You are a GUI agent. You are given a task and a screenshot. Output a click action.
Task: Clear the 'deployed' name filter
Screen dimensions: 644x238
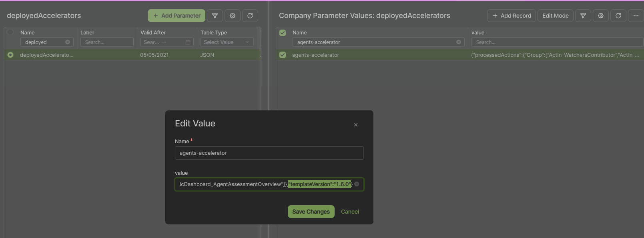pyautogui.click(x=68, y=42)
